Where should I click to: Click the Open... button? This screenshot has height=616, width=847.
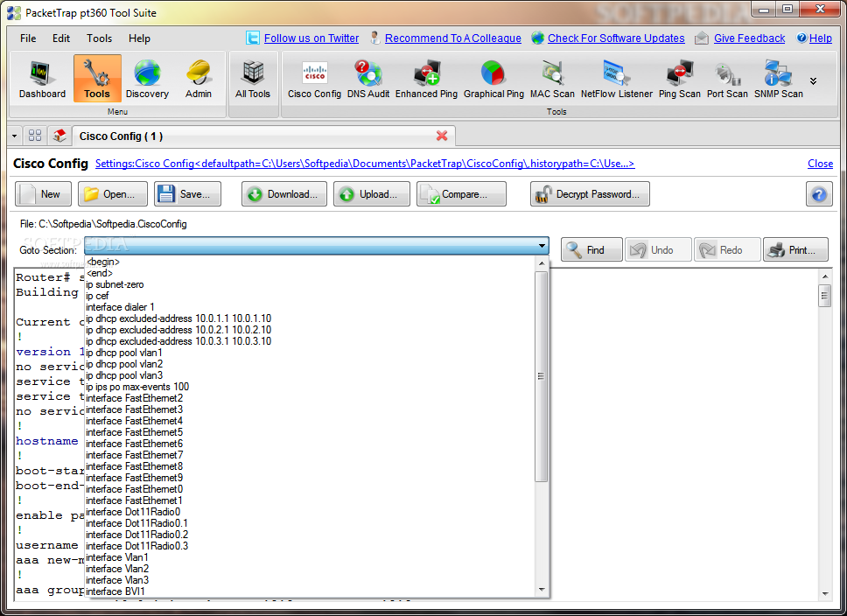(x=113, y=194)
